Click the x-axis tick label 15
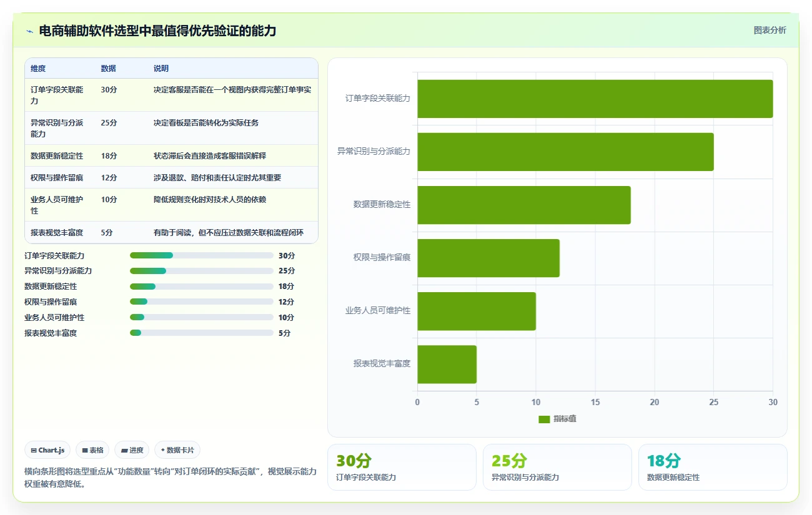This screenshot has height=515, width=812. pos(595,402)
